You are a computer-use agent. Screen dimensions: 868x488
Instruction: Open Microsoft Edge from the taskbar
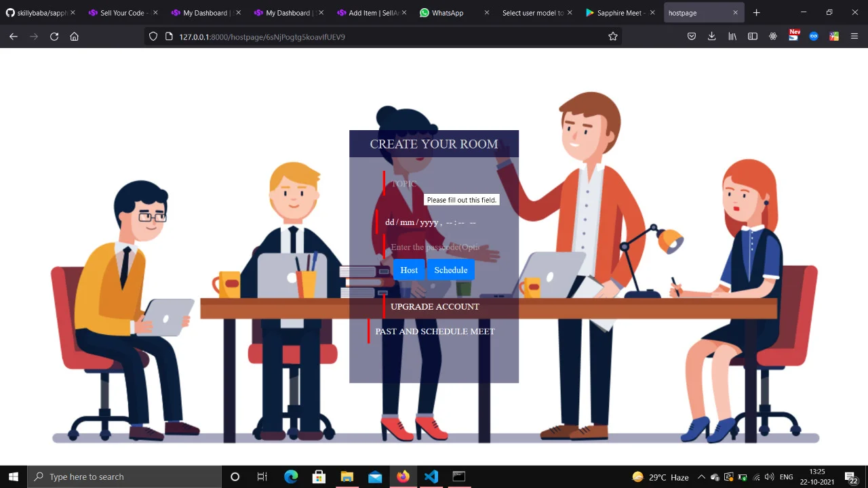coord(291,476)
